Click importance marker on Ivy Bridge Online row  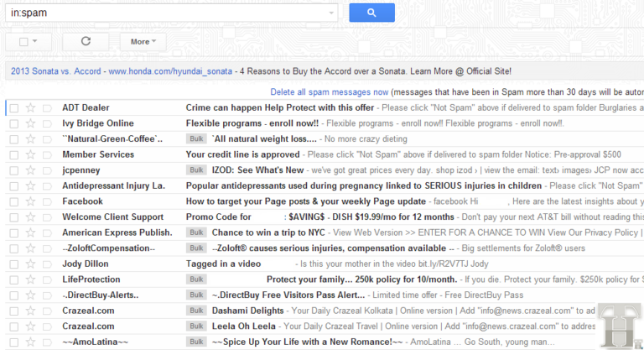(47, 123)
